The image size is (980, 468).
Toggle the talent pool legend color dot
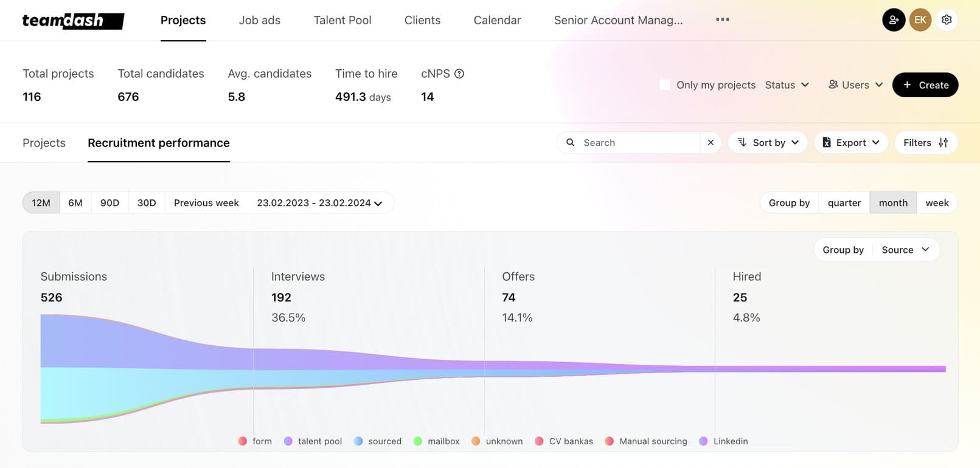click(x=288, y=441)
